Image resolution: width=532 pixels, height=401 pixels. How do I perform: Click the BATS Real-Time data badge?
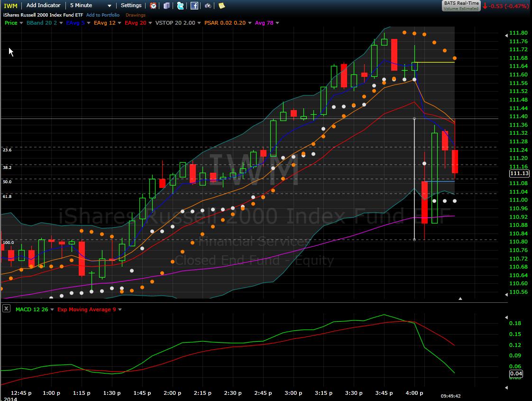[461, 6]
